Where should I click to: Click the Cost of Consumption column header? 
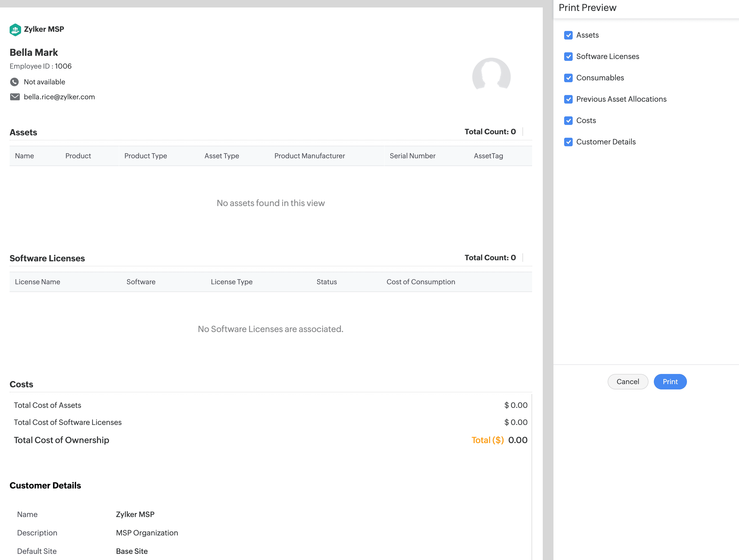(420, 282)
